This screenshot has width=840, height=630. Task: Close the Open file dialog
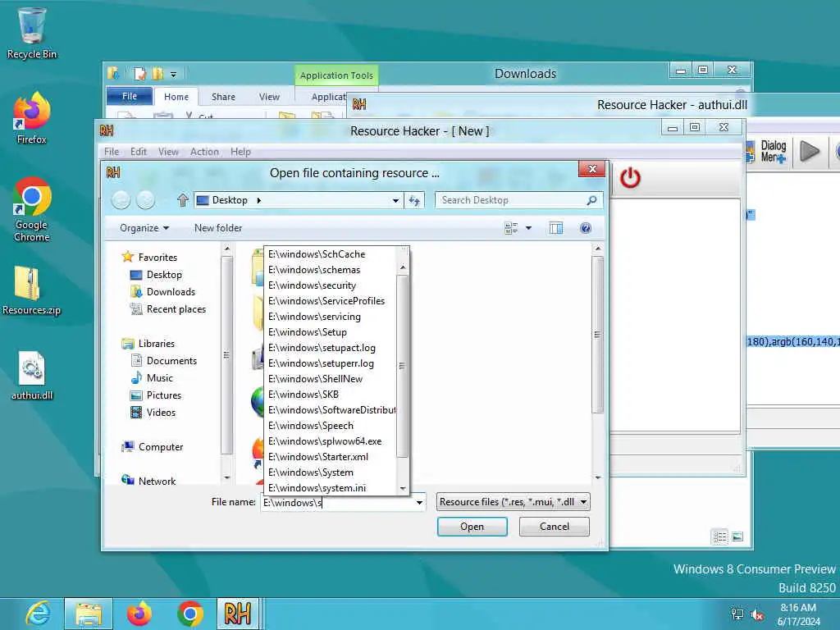click(592, 169)
